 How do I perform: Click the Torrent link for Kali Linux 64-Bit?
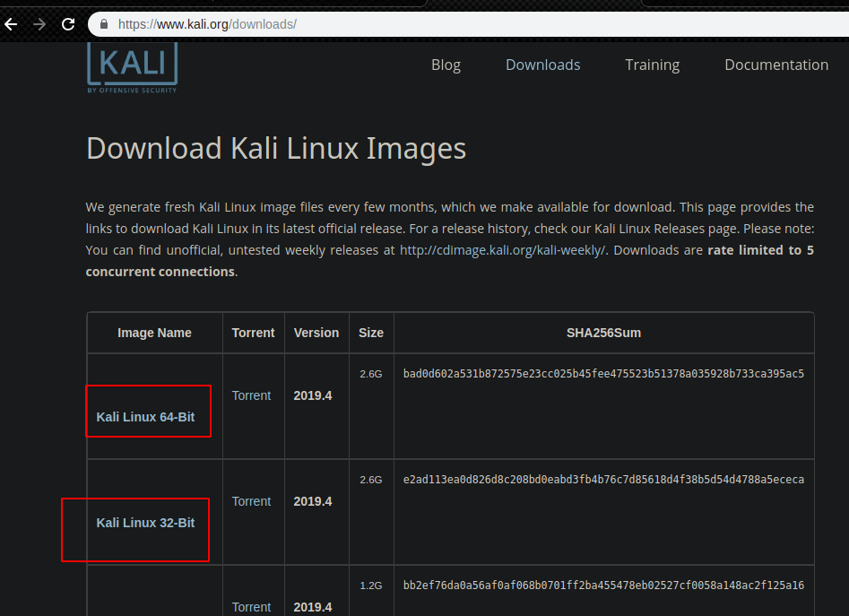pyautogui.click(x=253, y=395)
